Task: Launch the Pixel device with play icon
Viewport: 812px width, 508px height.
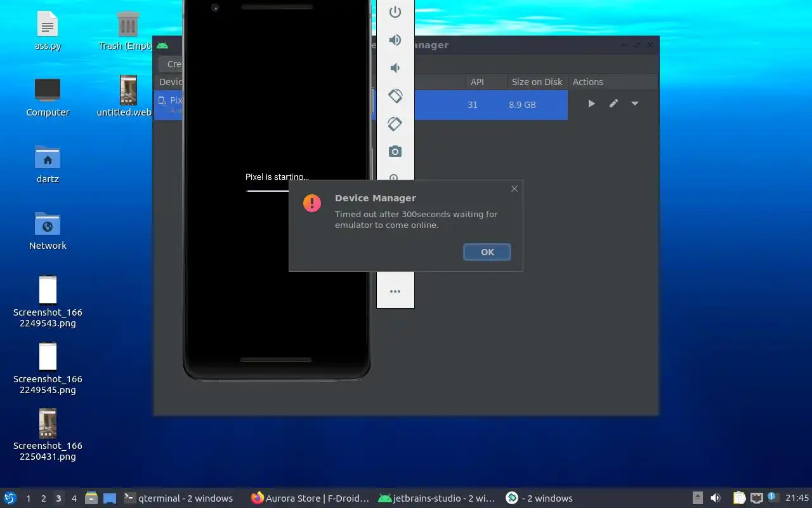Action: 591,104
